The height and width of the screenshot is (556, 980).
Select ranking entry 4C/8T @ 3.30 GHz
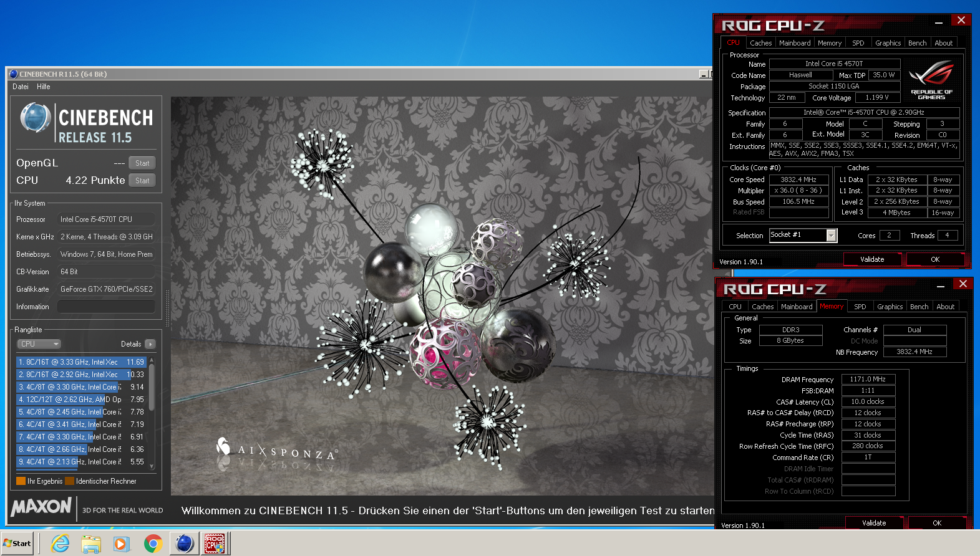pyautogui.click(x=81, y=387)
